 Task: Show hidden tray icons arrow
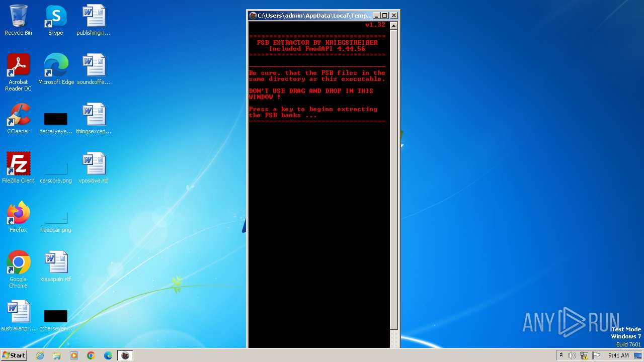pyautogui.click(x=561, y=355)
